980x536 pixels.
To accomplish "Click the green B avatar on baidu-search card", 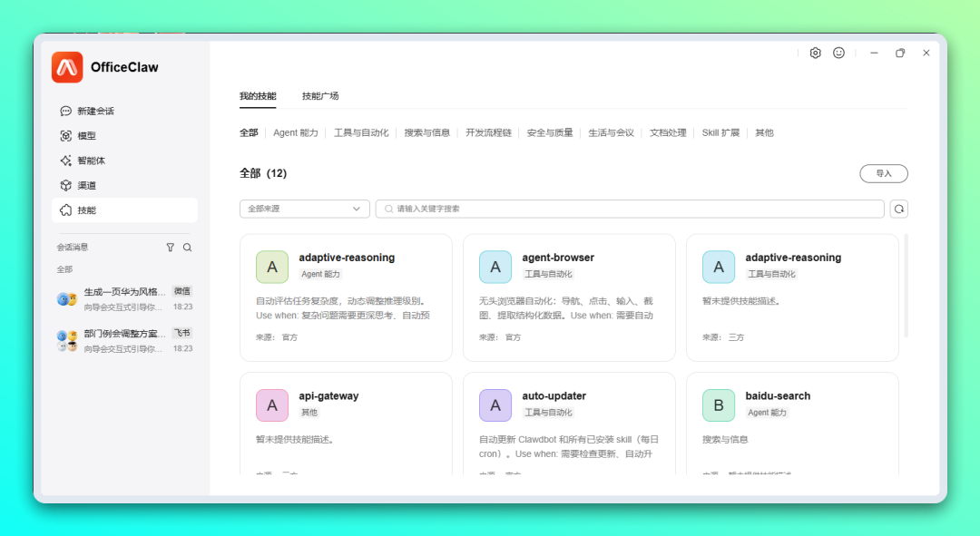I will click(718, 405).
